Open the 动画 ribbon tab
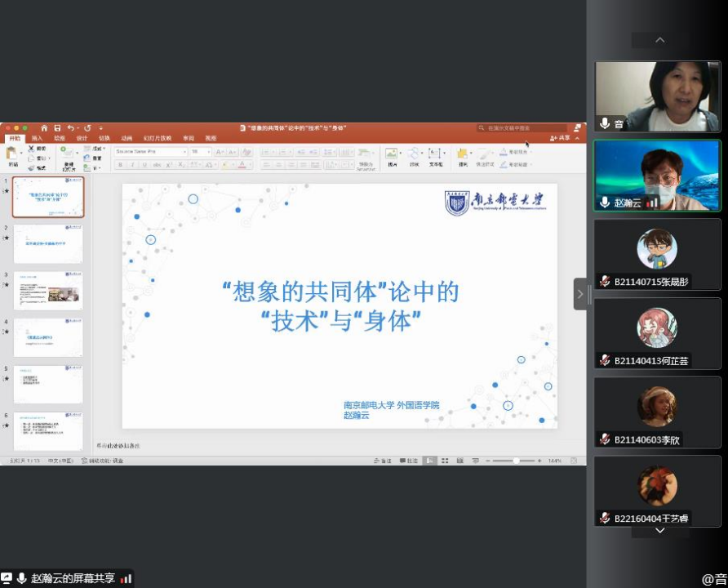The width and height of the screenshot is (728, 588). click(x=127, y=138)
